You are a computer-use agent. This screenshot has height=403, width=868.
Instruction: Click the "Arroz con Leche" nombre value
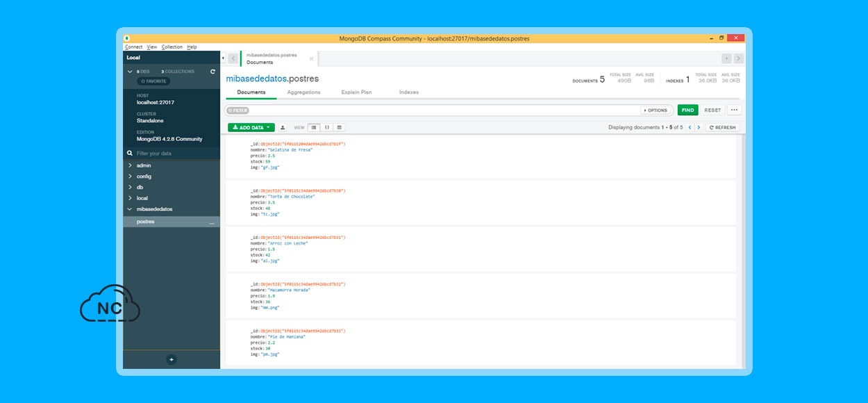[x=287, y=243]
